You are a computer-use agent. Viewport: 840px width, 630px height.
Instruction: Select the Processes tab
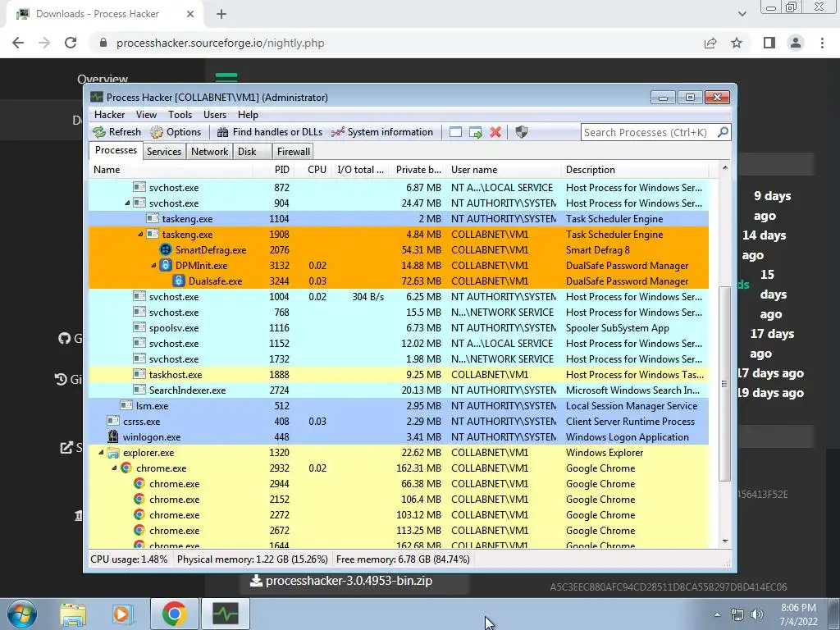tap(116, 151)
